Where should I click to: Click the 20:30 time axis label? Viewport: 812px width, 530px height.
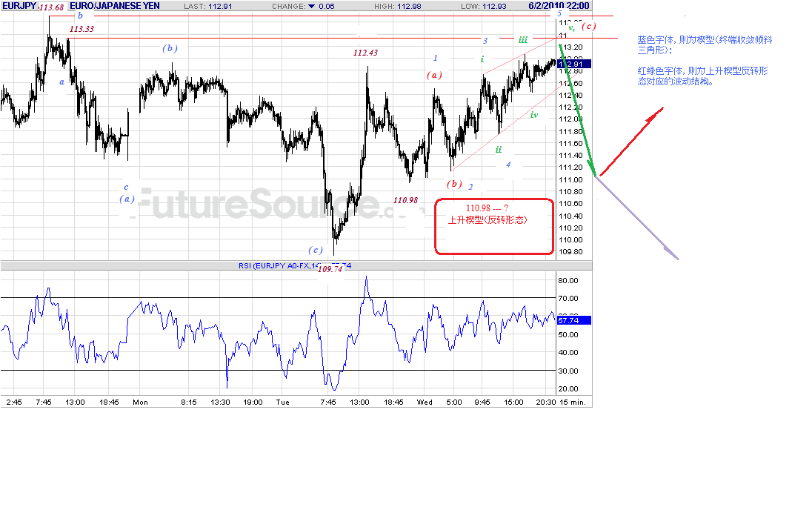546,402
